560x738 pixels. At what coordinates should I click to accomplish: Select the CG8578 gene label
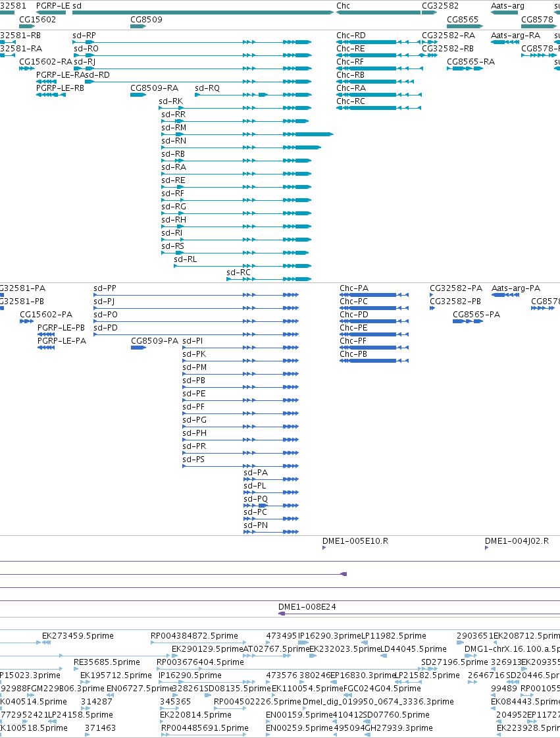click(538, 19)
